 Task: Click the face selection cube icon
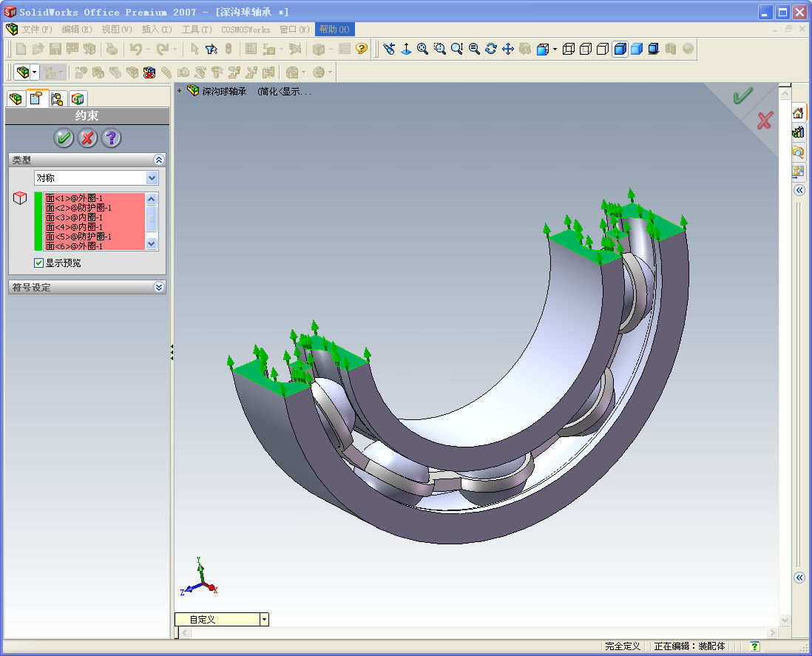[20, 197]
